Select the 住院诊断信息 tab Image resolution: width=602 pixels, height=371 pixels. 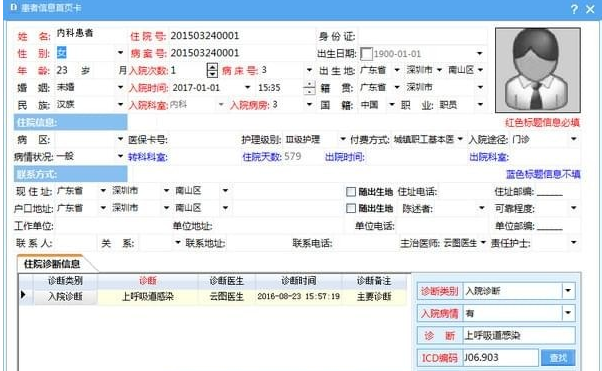[x=52, y=264]
